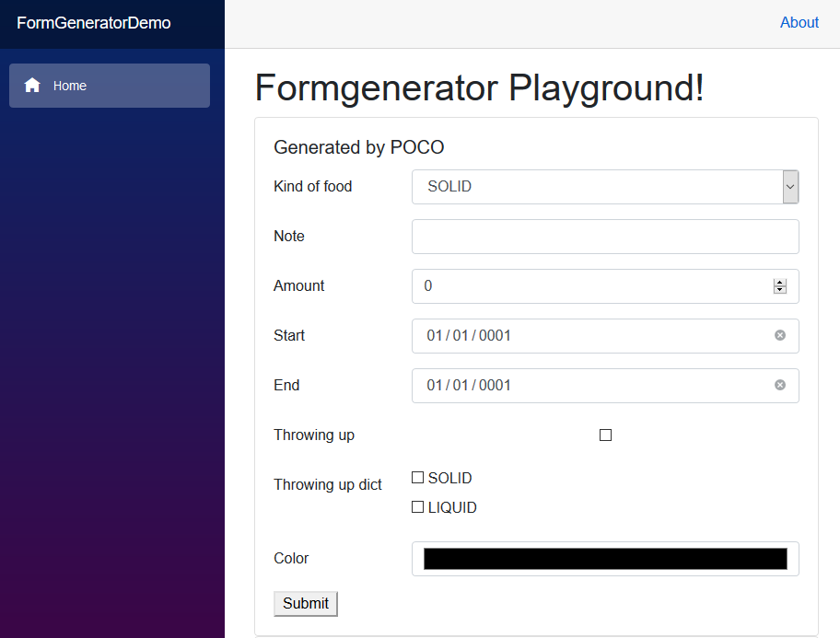The width and height of the screenshot is (840, 638).
Task: Open the Color picker swatch
Action: [x=605, y=558]
